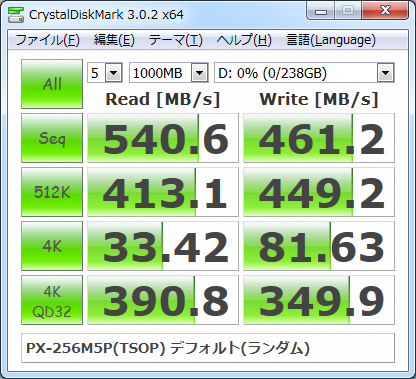Open the テーマ(T) menu
The image size is (416, 379).
coord(176,40)
